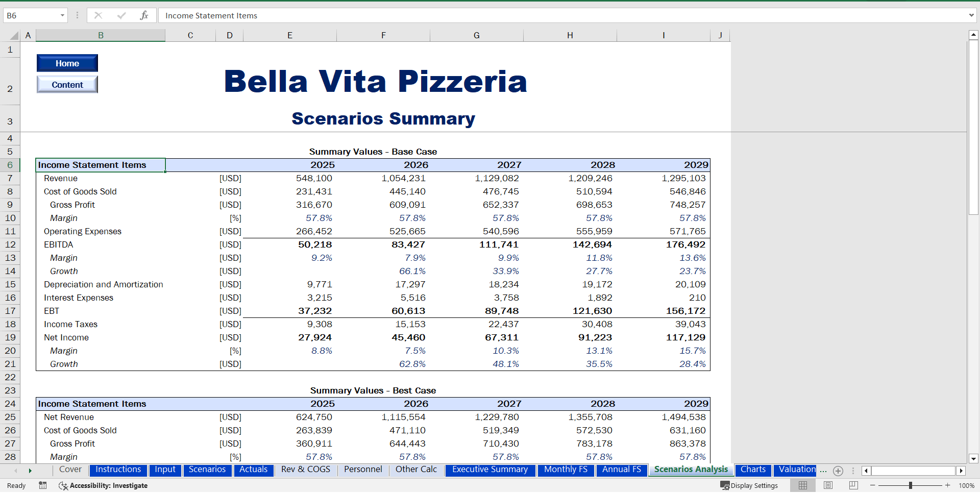Switch to Page Break Preview icon
This screenshot has width=980, height=493.
[x=853, y=485]
